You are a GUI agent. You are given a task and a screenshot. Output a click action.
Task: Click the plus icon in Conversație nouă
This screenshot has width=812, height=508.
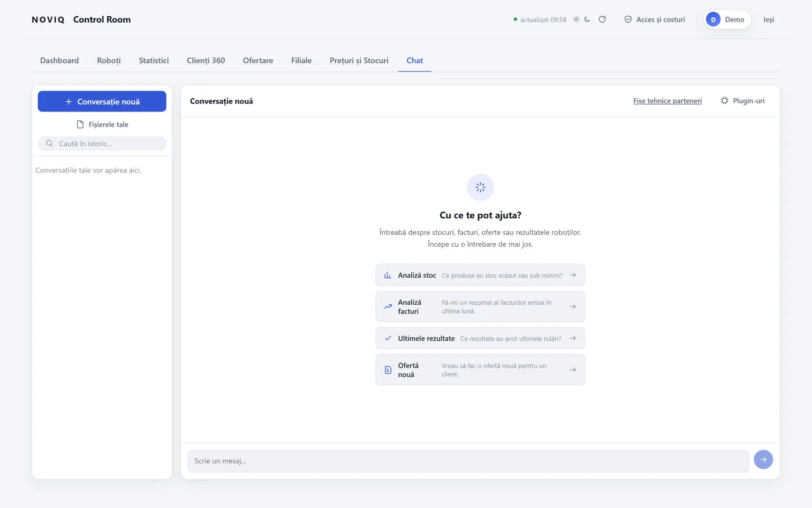coord(68,102)
